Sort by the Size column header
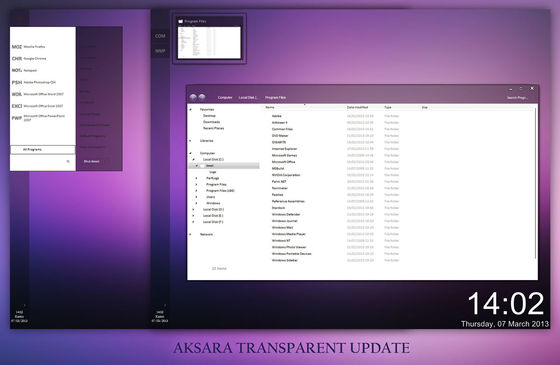The image size is (560, 365). pyautogui.click(x=425, y=107)
